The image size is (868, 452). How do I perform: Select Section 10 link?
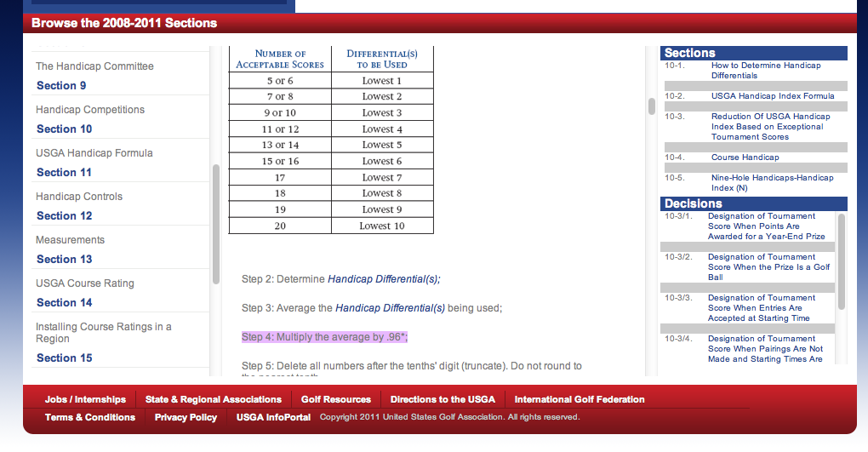(64, 129)
